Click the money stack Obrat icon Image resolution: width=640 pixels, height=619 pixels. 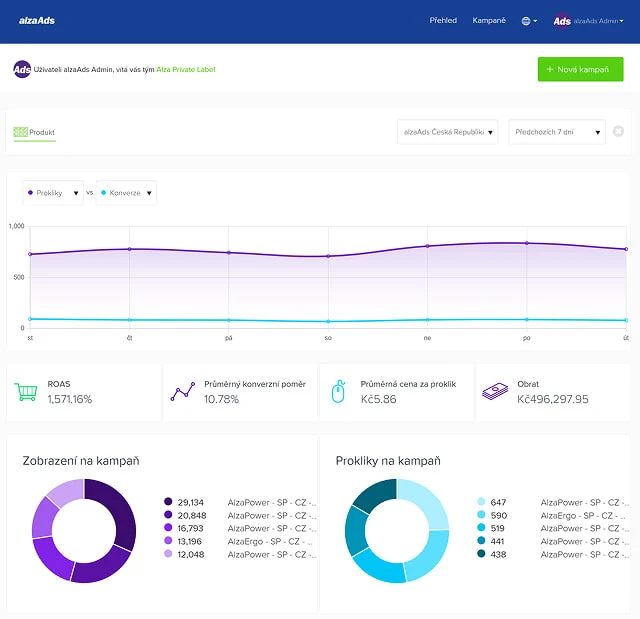(495, 392)
